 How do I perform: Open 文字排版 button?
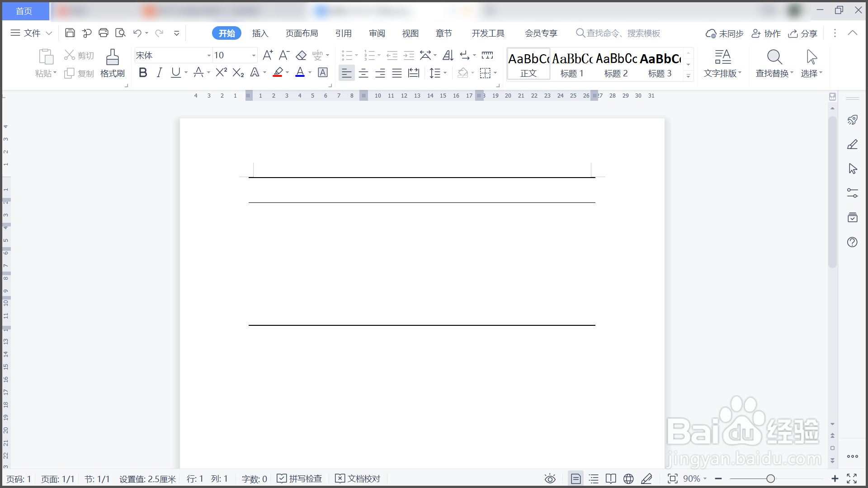(722, 64)
